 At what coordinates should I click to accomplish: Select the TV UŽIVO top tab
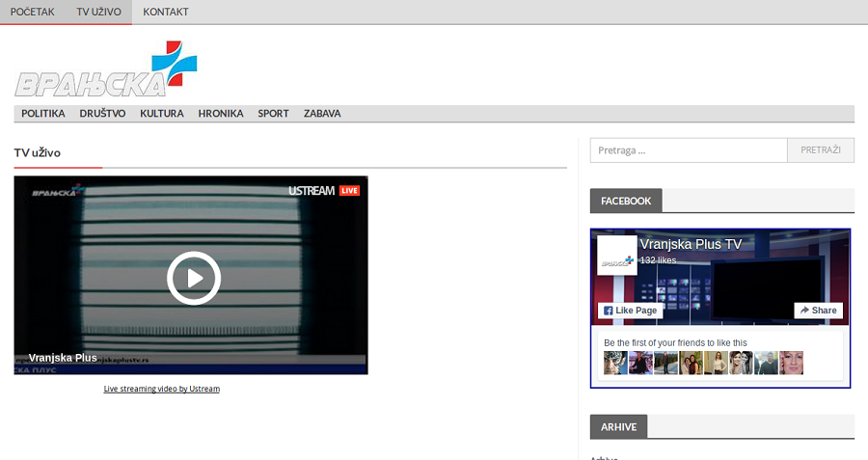[x=98, y=12]
